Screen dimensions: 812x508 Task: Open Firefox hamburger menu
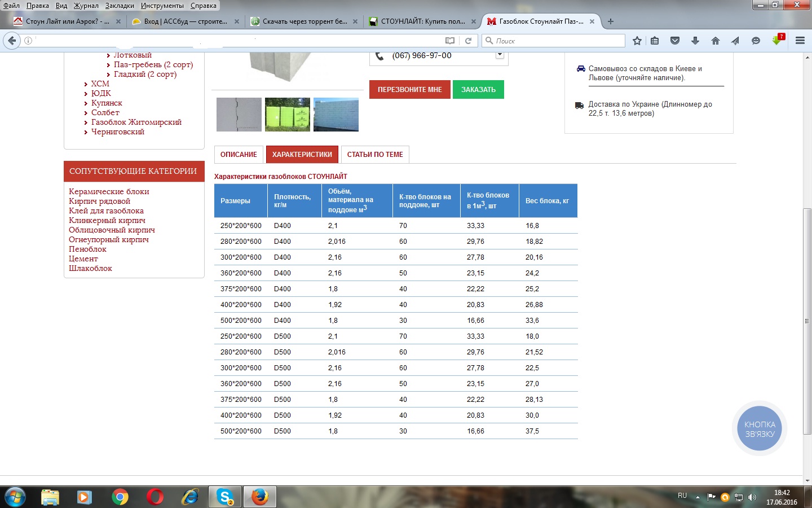[800, 41]
